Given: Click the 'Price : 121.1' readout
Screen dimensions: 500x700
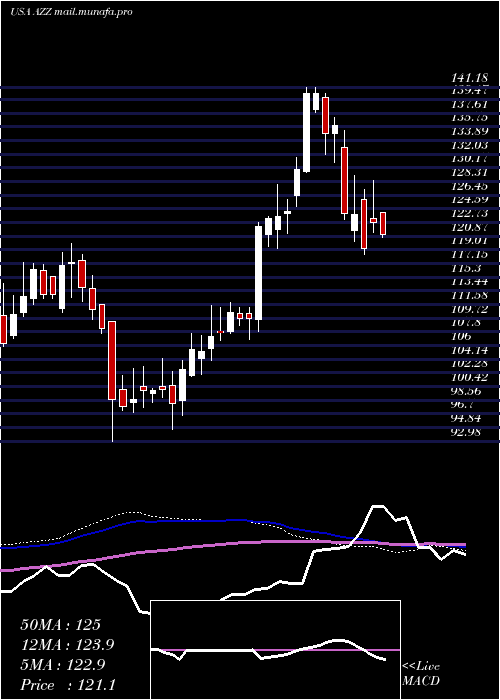Looking at the screenshot, I should tap(68, 685).
